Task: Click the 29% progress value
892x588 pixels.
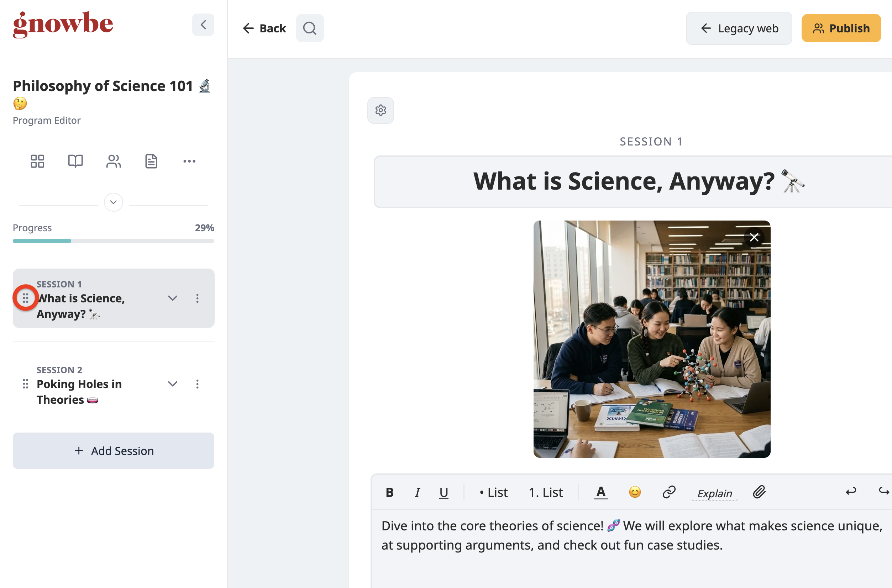Action: click(x=205, y=228)
